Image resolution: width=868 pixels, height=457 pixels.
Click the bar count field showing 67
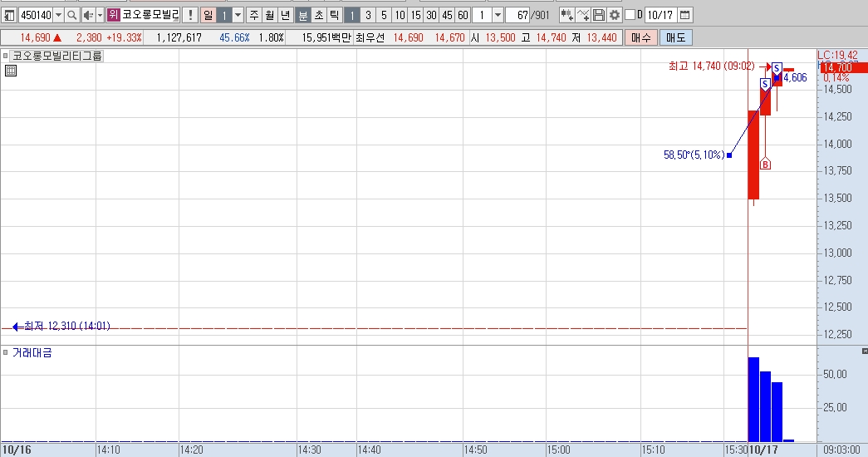518,15
